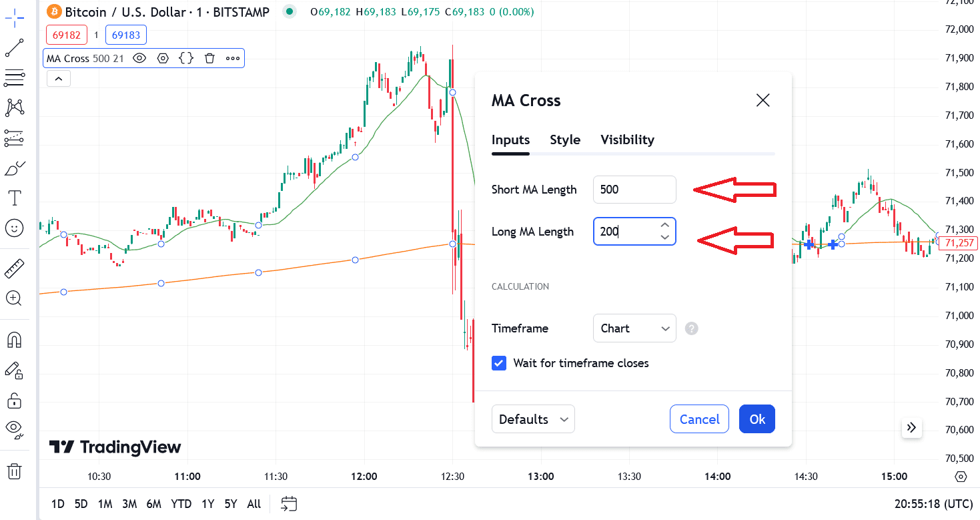Open the Visibility tab

[x=627, y=140]
